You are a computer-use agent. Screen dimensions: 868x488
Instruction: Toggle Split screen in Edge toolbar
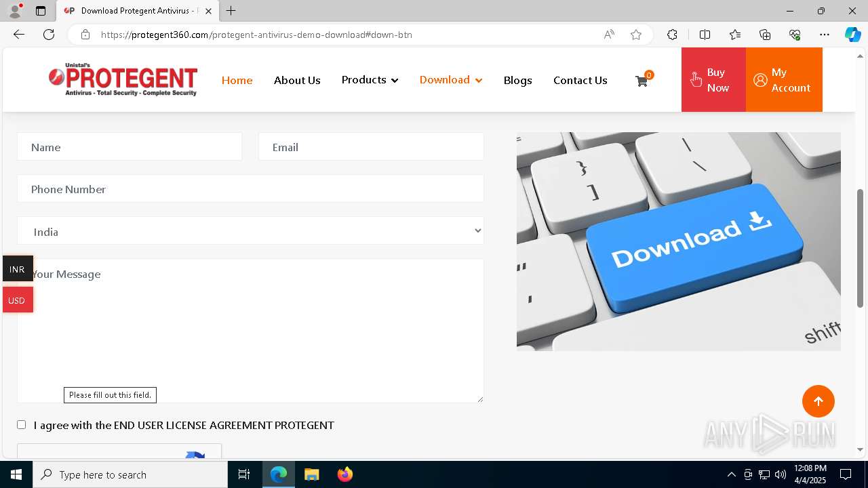click(705, 35)
